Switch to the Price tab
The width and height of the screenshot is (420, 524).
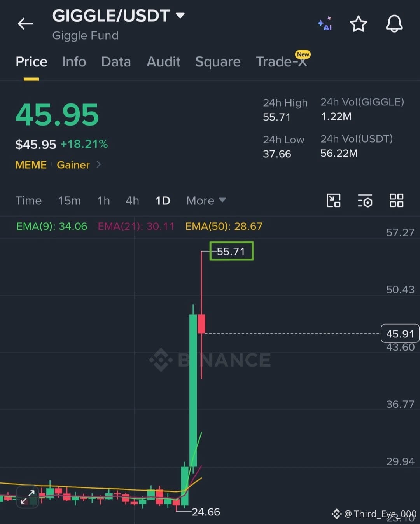click(x=31, y=62)
